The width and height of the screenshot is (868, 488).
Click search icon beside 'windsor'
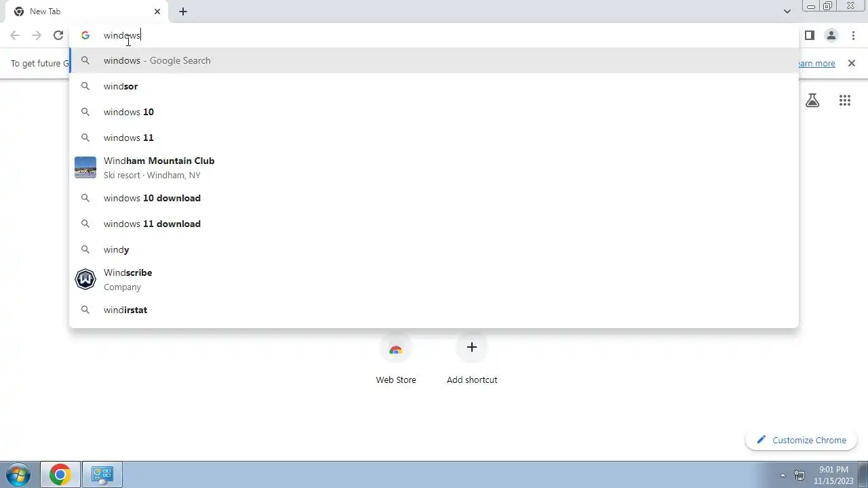[x=85, y=86]
